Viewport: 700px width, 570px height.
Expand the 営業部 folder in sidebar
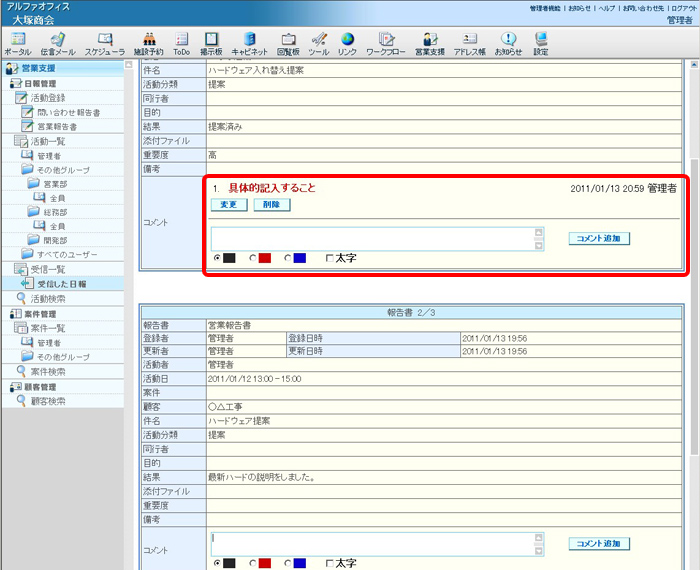point(55,184)
